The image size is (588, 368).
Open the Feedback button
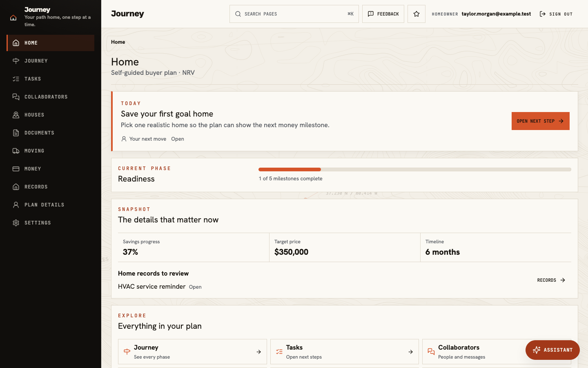(x=383, y=14)
